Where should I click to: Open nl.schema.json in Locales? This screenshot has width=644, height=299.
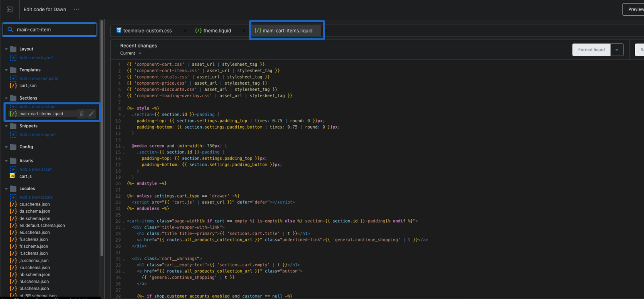coord(34,282)
